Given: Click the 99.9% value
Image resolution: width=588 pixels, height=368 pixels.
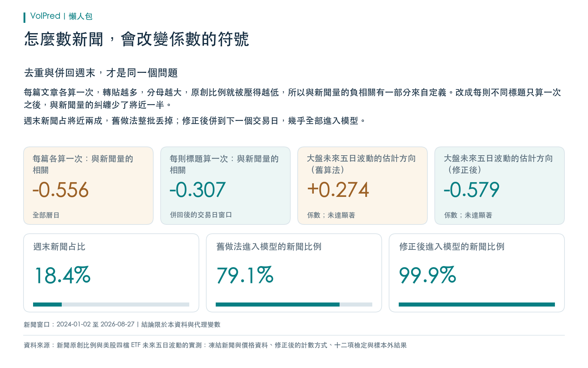Looking at the screenshot, I should tap(427, 275).
